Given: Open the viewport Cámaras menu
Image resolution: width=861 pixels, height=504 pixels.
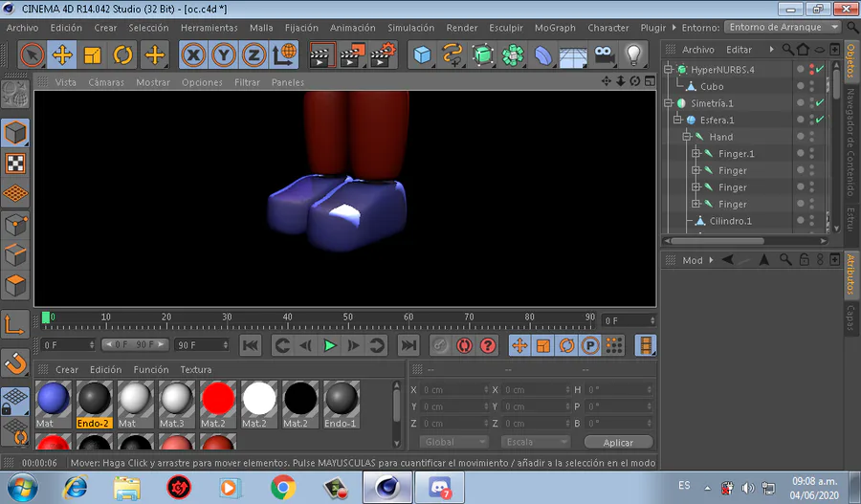Looking at the screenshot, I should 106,82.
